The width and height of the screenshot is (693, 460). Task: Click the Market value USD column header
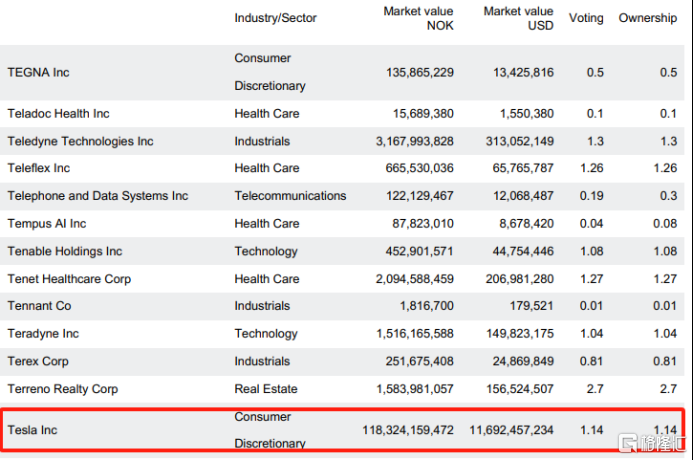pyautogui.click(x=518, y=18)
